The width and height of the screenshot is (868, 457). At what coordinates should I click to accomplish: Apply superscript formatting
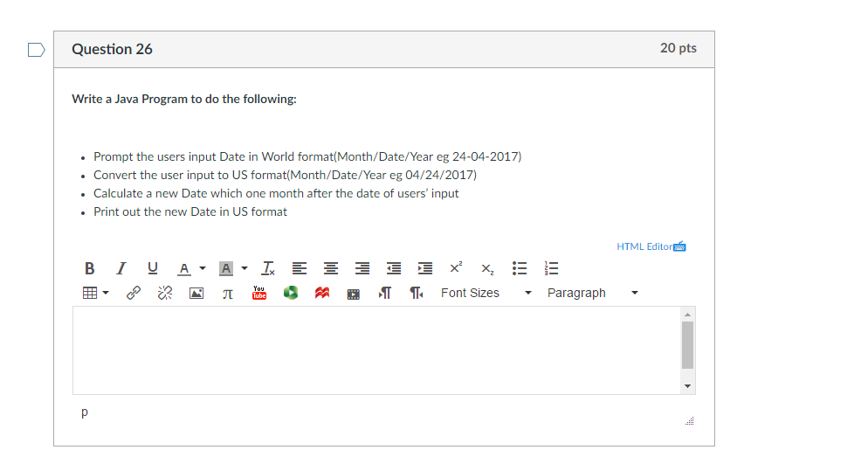pyautogui.click(x=456, y=267)
